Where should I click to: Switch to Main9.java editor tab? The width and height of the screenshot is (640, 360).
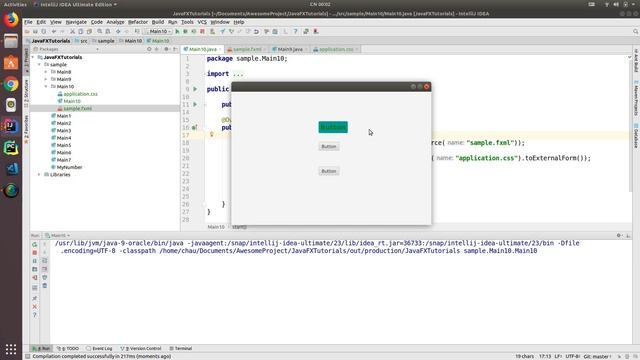tap(290, 49)
